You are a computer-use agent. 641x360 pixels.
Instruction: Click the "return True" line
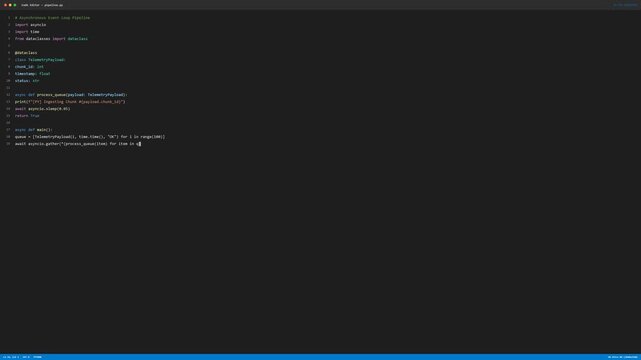click(x=27, y=116)
